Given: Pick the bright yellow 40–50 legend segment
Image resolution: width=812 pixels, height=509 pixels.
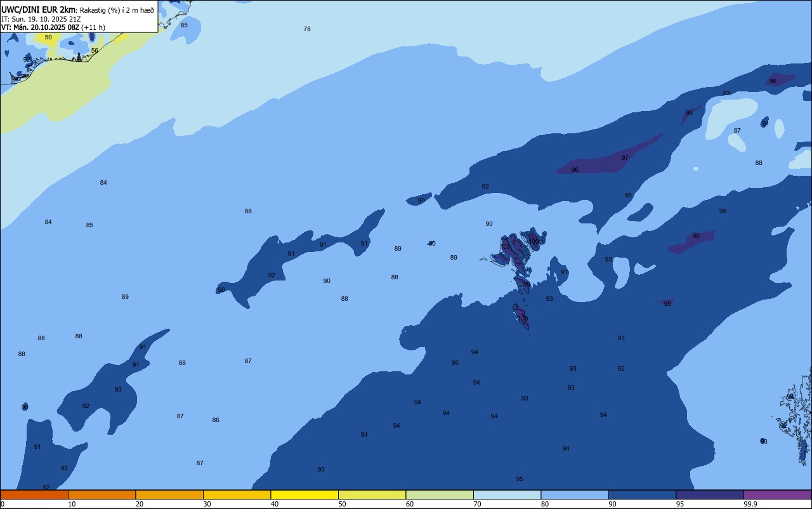Looking at the screenshot, I should 304,494.
